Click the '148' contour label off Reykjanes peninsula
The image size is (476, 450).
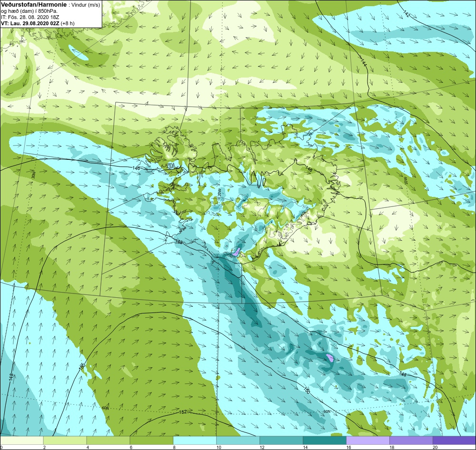(179, 242)
